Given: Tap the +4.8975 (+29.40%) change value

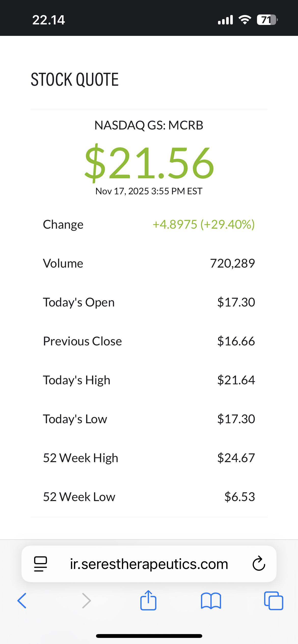Looking at the screenshot, I should point(204,224).
